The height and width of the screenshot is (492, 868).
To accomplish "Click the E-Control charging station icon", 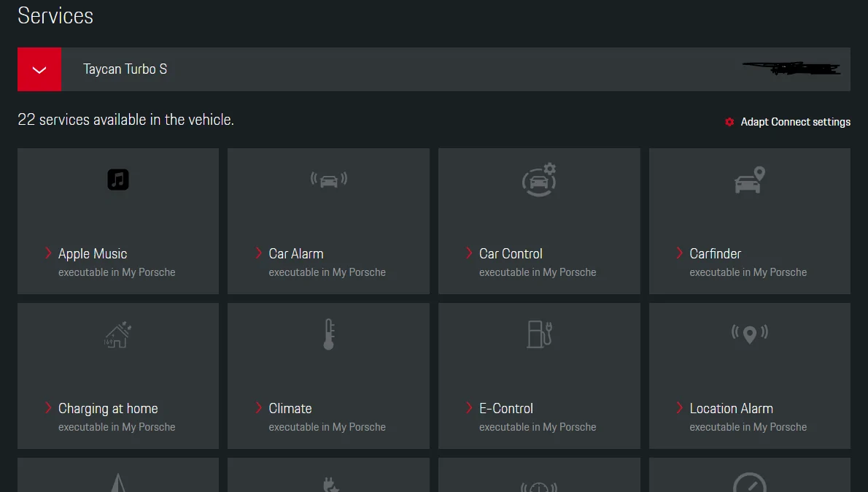I will pos(539,334).
